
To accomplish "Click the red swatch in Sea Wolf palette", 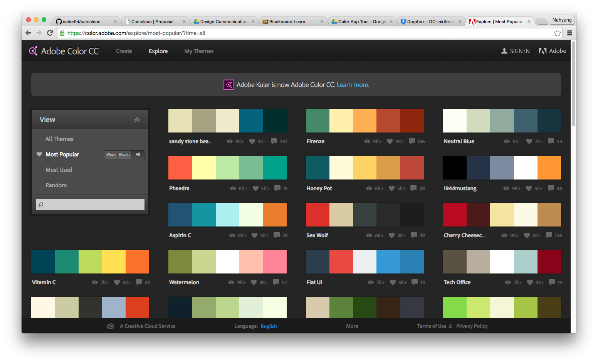I will [317, 215].
